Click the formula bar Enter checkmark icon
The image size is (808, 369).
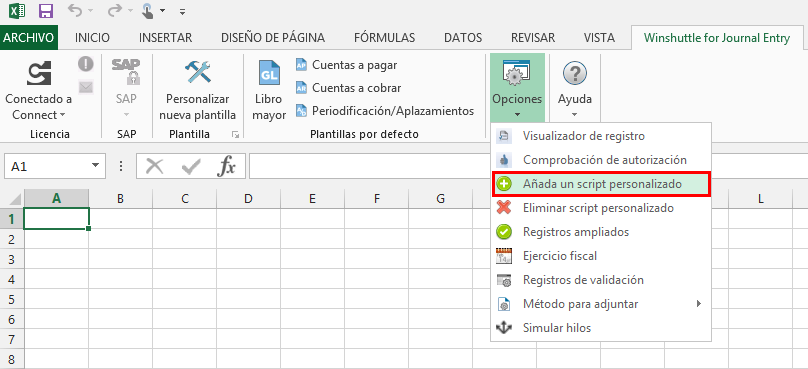pos(191,166)
